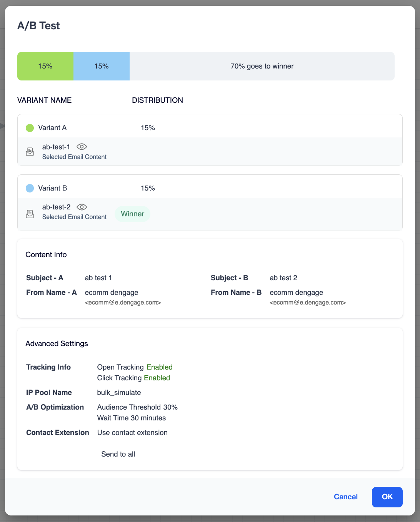Click the Audience Threshold 30% value

137,407
